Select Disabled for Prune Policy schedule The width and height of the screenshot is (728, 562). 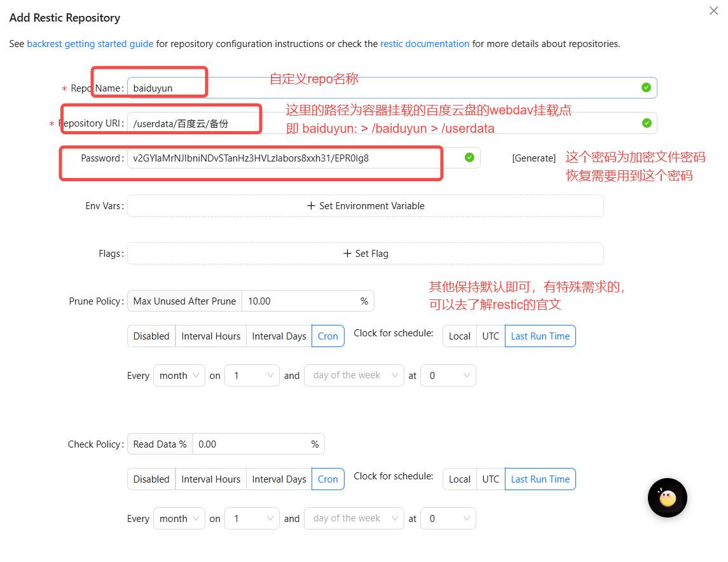pos(151,336)
